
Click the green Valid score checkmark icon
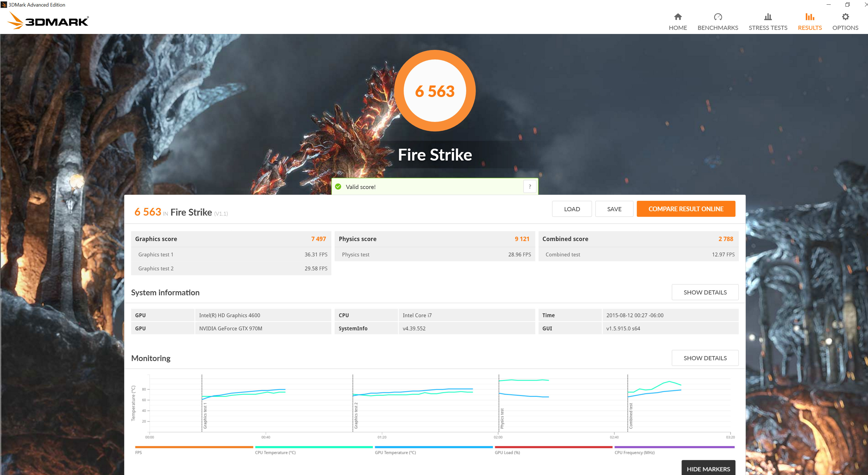point(338,187)
